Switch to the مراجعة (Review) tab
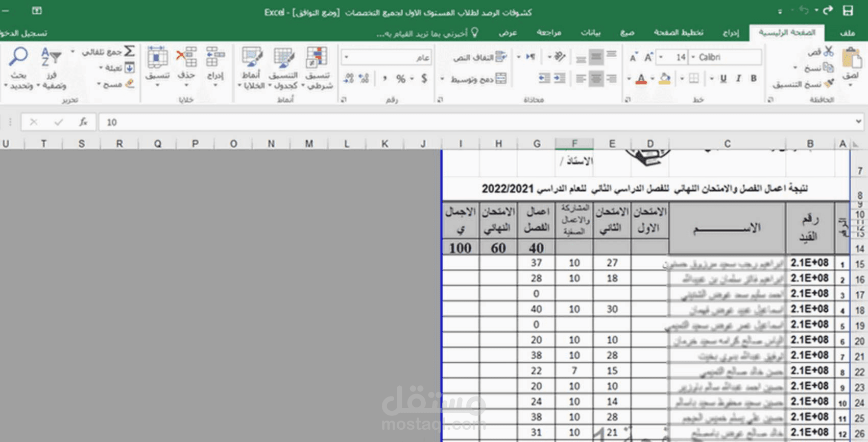Image resolution: width=868 pixels, height=442 pixels. point(549,33)
